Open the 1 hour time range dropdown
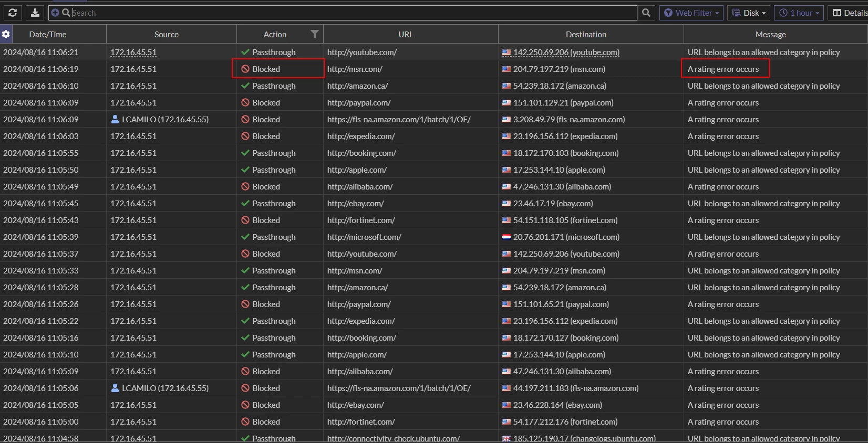The height and width of the screenshot is (443, 868). coord(799,13)
